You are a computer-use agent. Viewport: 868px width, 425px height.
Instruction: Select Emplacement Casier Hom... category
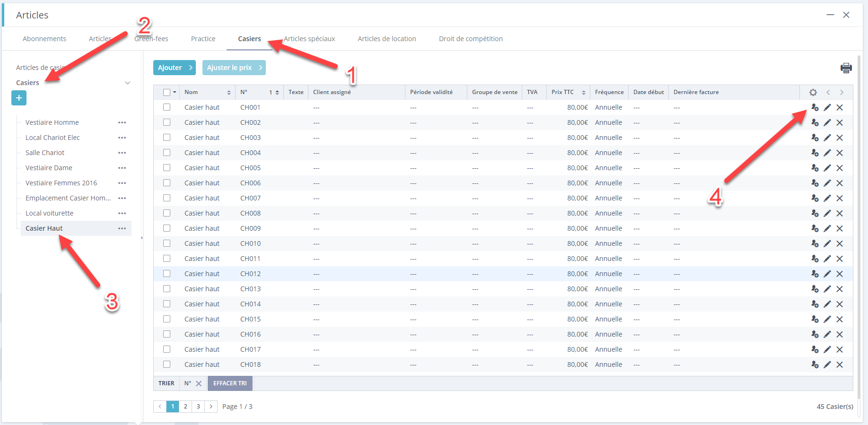68,199
